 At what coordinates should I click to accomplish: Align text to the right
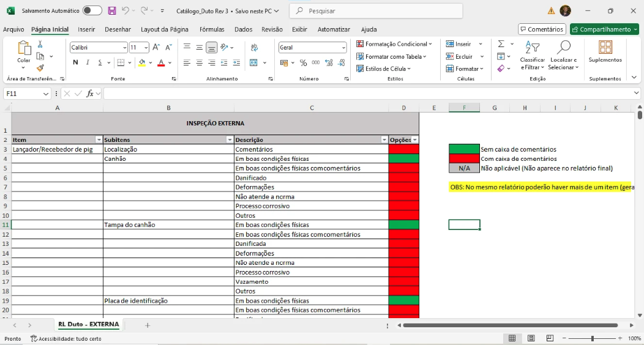pyautogui.click(x=212, y=62)
